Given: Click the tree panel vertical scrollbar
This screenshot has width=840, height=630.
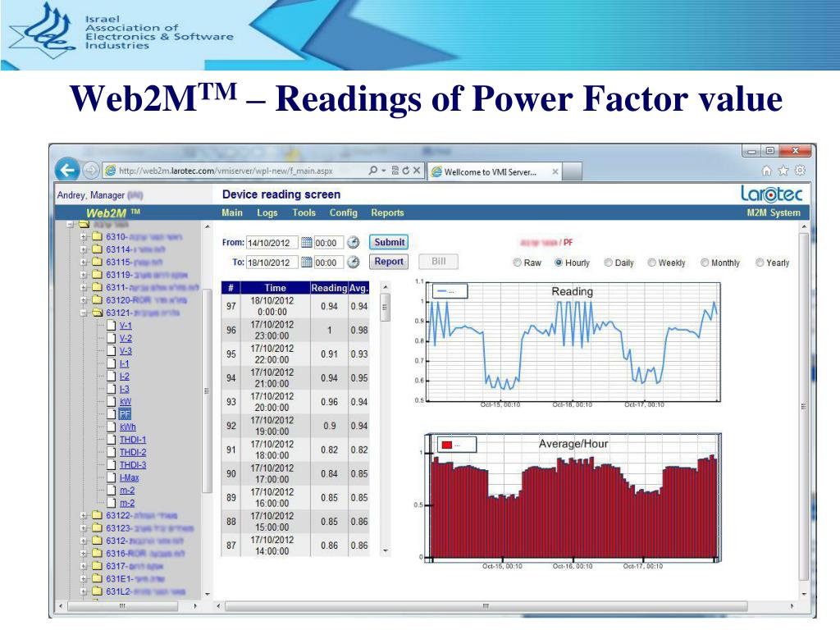Looking at the screenshot, I should coord(207,391).
